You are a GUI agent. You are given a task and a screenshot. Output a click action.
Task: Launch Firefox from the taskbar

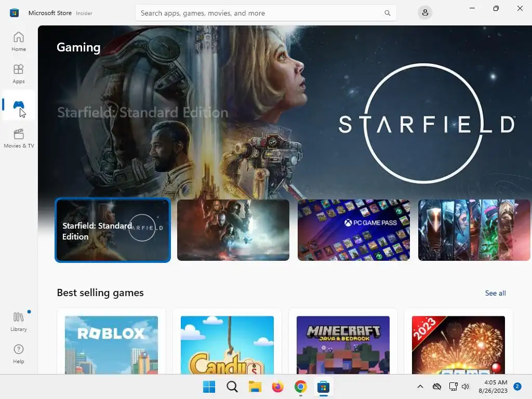tap(277, 387)
